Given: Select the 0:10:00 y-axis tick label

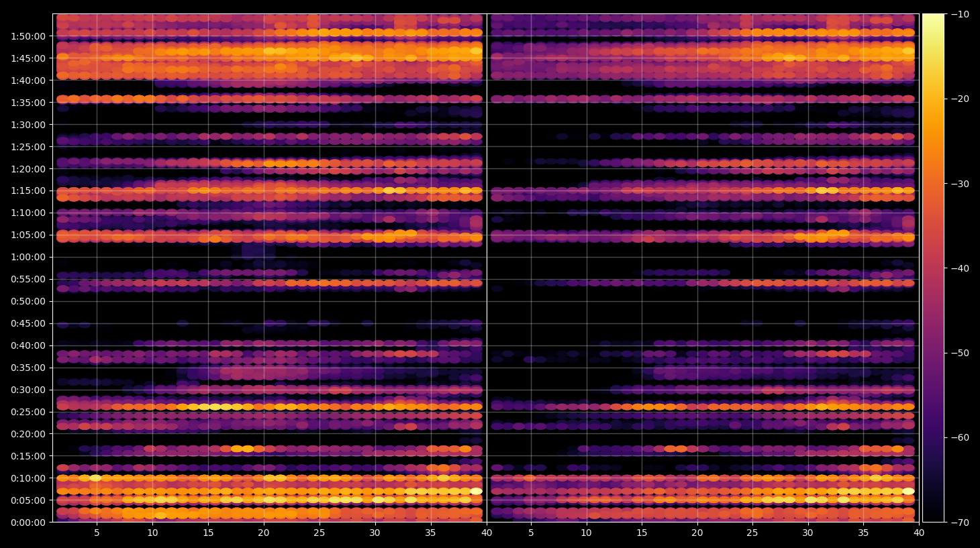Looking at the screenshot, I should click(28, 478).
